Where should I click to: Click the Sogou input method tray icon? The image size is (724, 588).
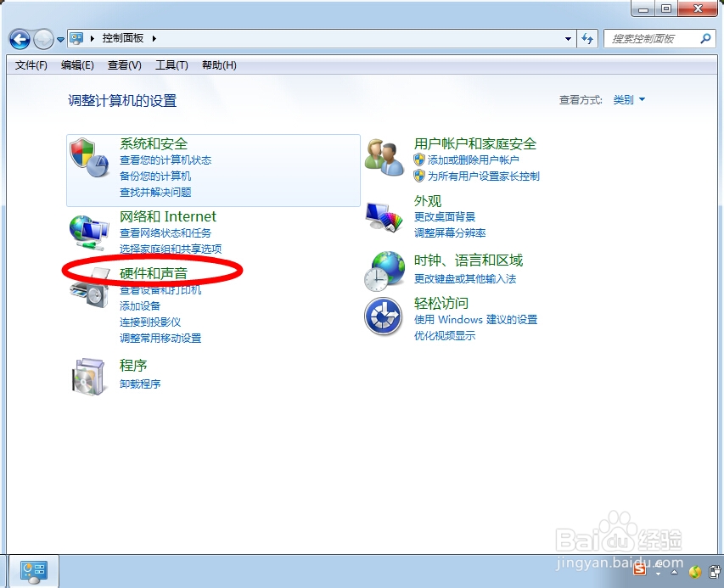639,569
